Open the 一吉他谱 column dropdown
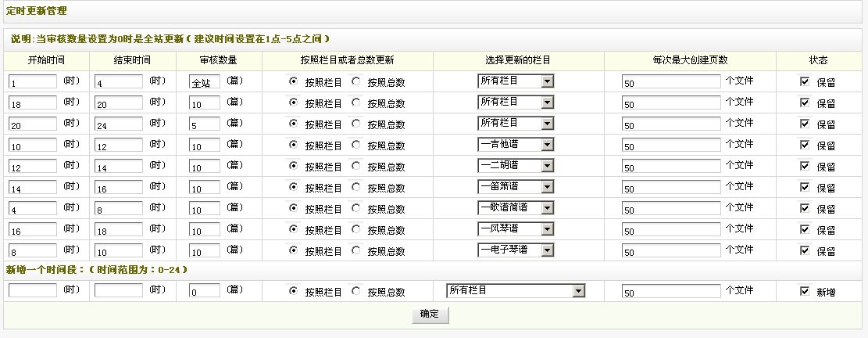 pyautogui.click(x=516, y=144)
